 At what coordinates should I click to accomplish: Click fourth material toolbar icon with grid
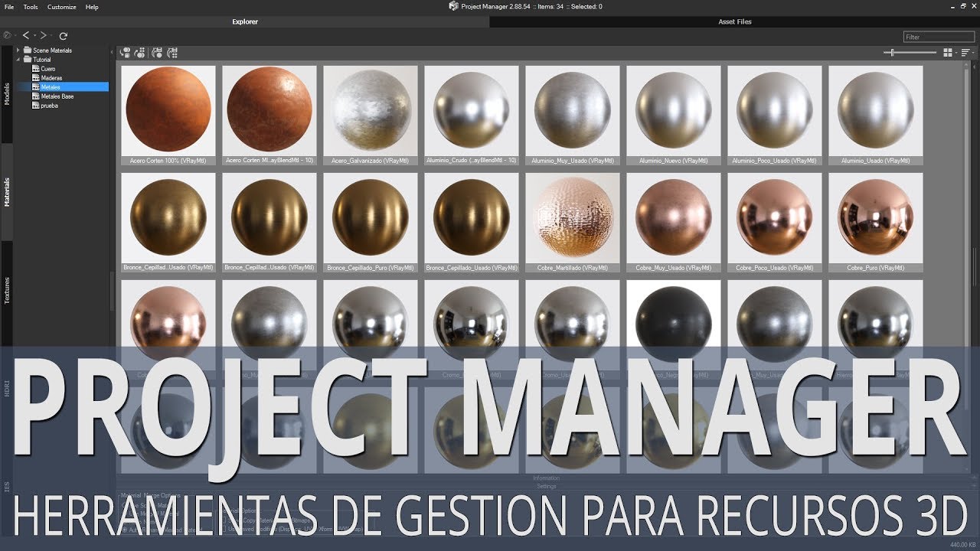172,53
